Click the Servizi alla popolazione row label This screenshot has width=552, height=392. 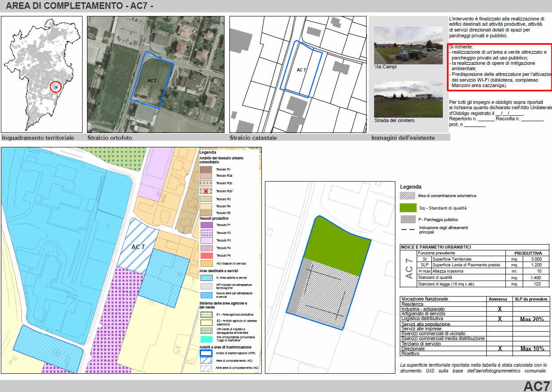[426, 324]
